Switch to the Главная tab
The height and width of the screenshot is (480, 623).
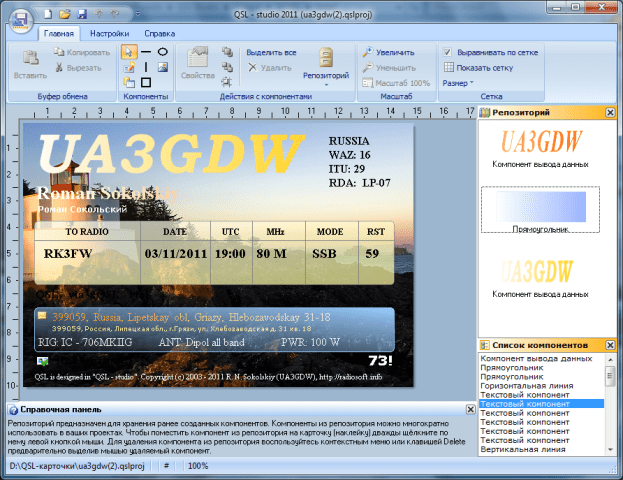click(59, 34)
